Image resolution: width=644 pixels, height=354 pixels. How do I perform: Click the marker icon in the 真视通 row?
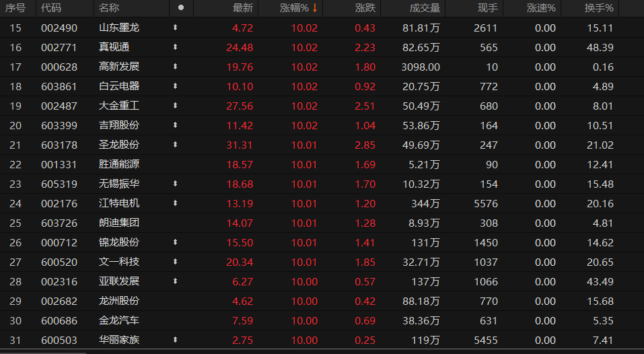tap(176, 47)
